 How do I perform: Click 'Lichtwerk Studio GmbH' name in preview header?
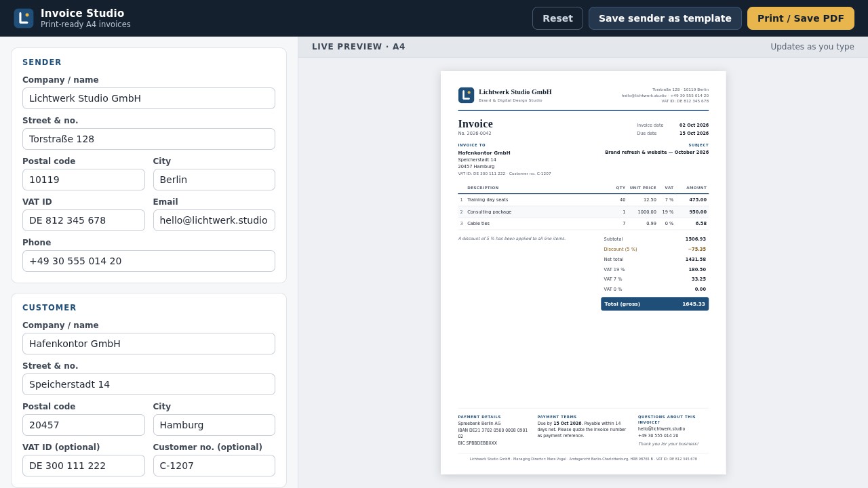(515, 92)
